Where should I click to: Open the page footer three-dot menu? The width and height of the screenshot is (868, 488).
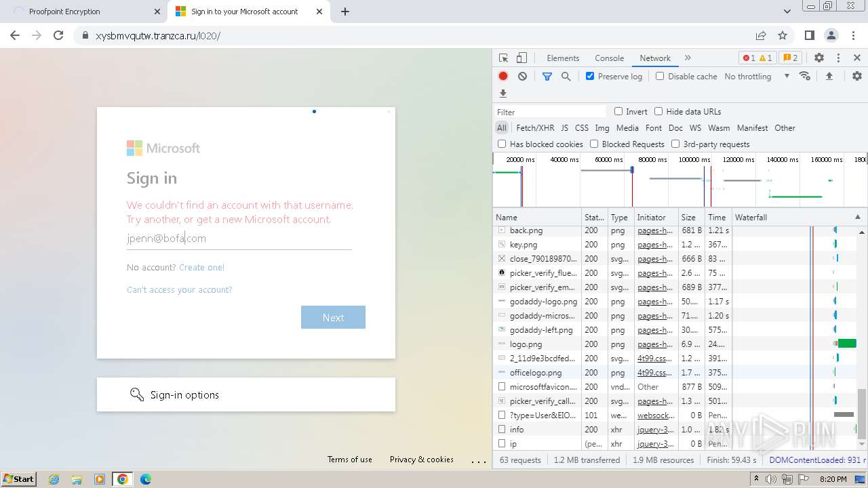(x=479, y=461)
